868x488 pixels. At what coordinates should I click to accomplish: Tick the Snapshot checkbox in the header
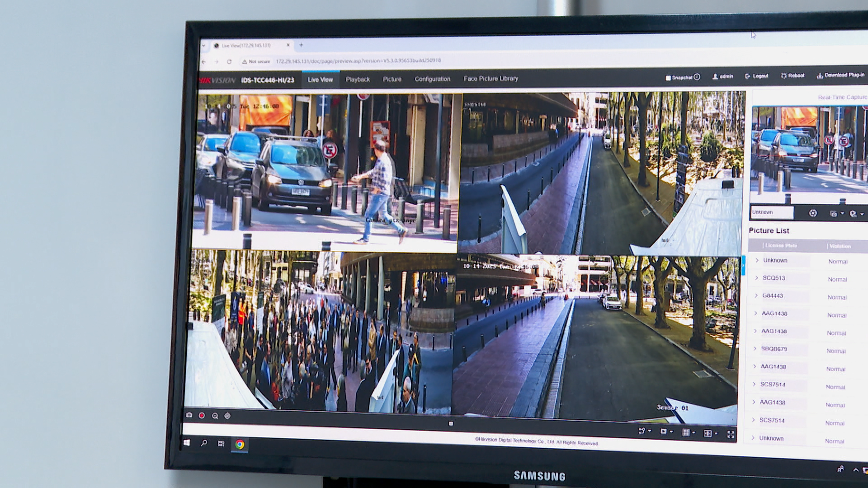coord(668,78)
